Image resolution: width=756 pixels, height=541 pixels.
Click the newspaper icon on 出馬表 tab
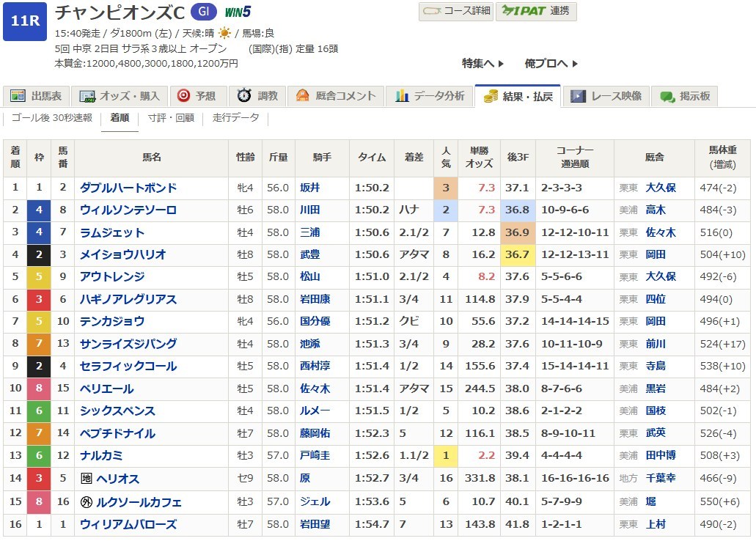point(18,96)
